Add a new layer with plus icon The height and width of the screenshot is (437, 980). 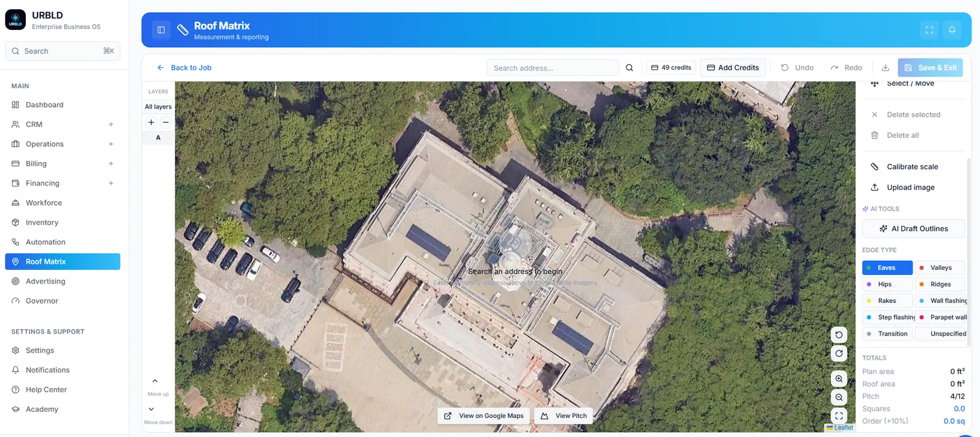pyautogui.click(x=151, y=122)
